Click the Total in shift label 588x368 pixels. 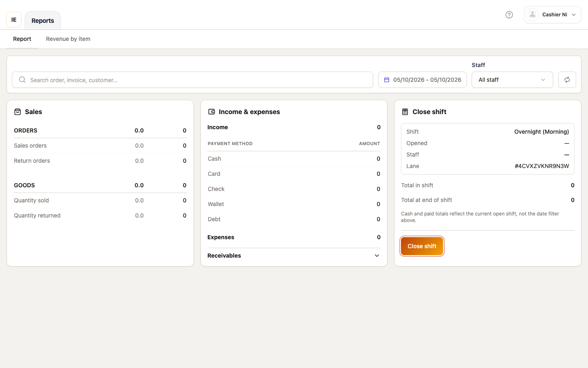[x=417, y=185]
